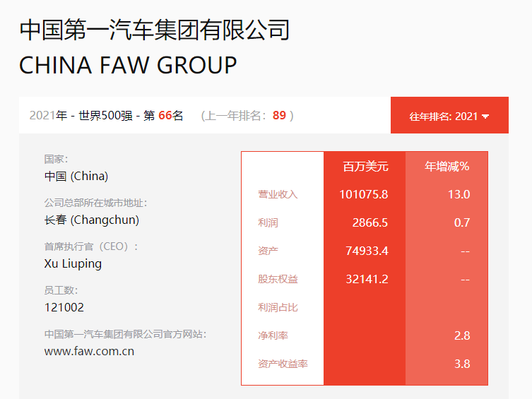The width and height of the screenshot is (532, 399).
Task: Click the current ranking number 66
Action: coord(165,115)
